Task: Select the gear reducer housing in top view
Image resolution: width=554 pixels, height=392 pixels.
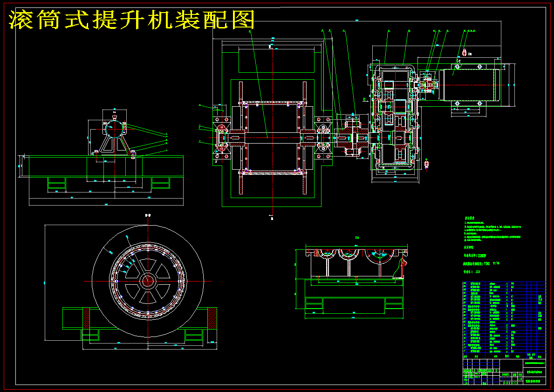Action: (395, 118)
